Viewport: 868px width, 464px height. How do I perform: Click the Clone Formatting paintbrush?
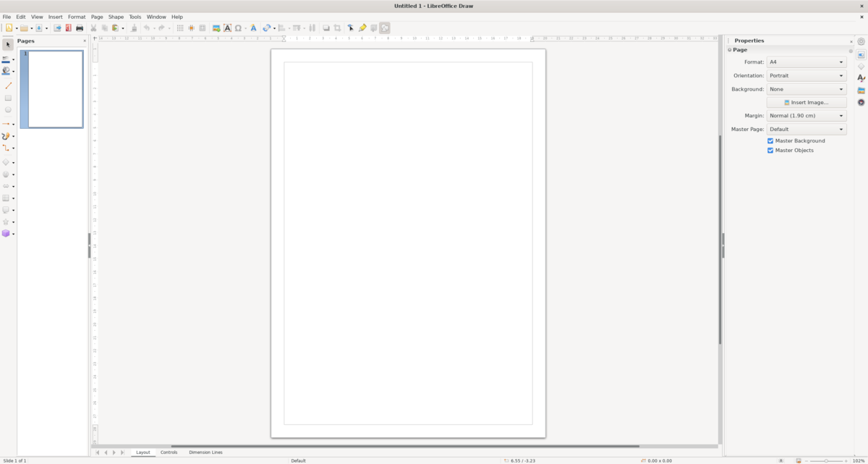point(134,28)
